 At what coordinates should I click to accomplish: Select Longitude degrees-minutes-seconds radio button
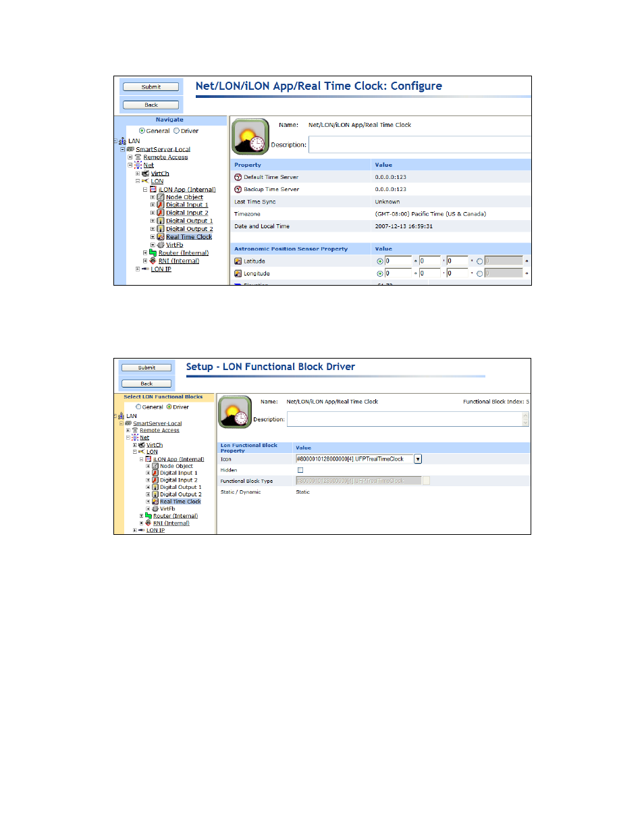380,273
